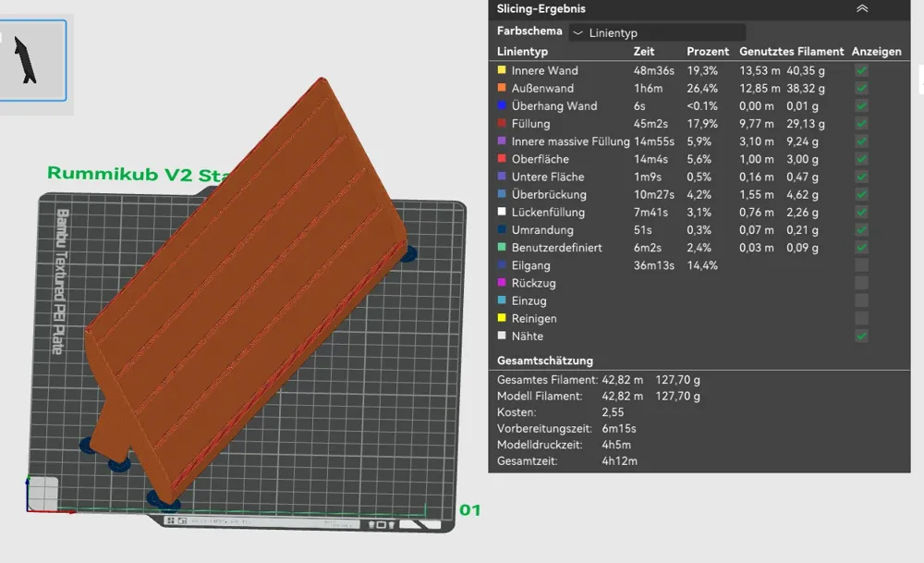Image resolution: width=924 pixels, height=563 pixels.
Task: Click the orange Außenwand color swatch
Action: 502,87
